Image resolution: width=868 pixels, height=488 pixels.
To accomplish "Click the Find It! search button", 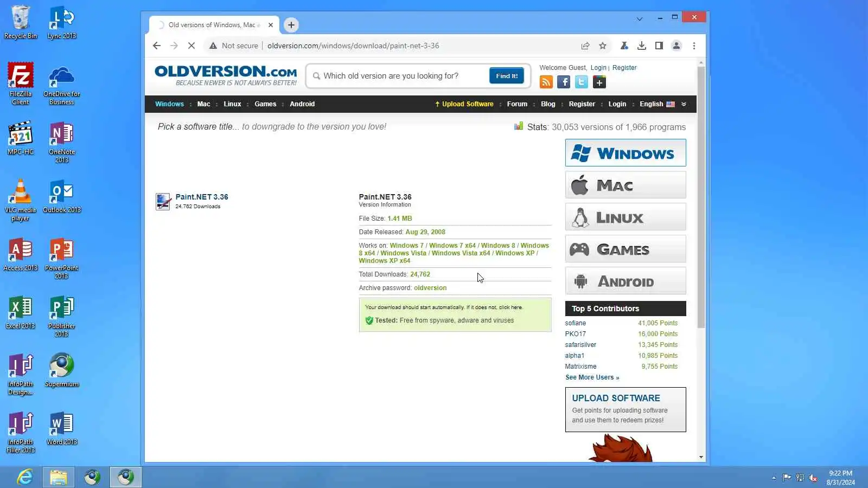I will [507, 76].
